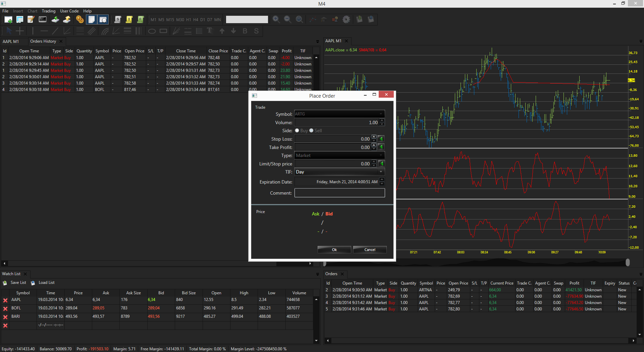Select the rectangle drawing tool
This screenshot has height=352, width=644.
163,31
